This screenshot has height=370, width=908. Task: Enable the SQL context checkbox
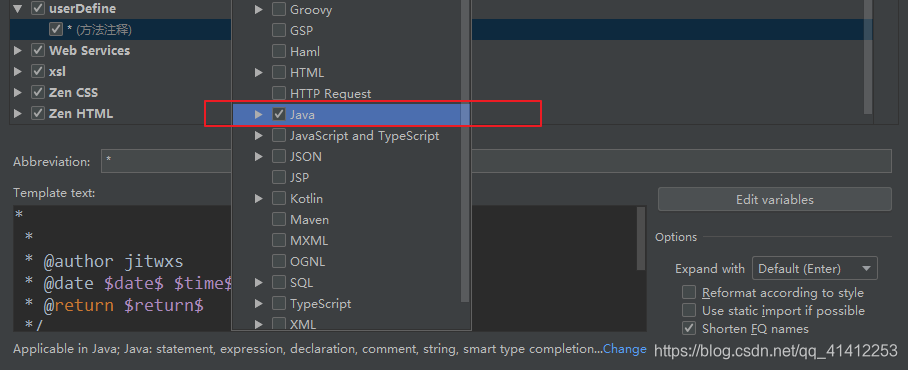tap(279, 283)
